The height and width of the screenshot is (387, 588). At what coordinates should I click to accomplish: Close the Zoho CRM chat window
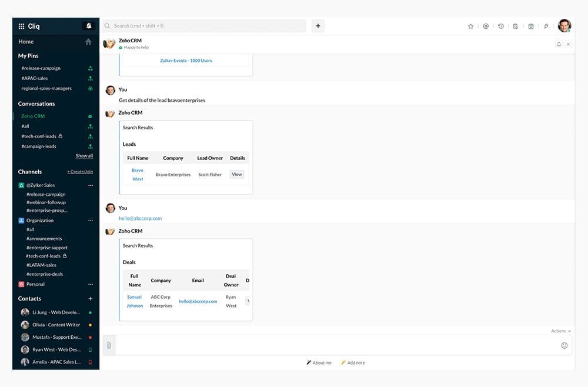click(568, 44)
